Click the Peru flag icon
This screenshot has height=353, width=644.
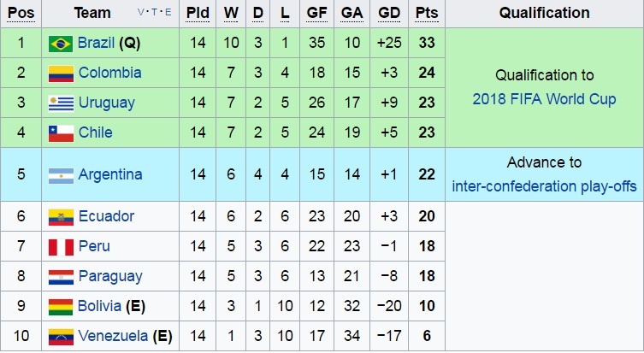coord(61,246)
